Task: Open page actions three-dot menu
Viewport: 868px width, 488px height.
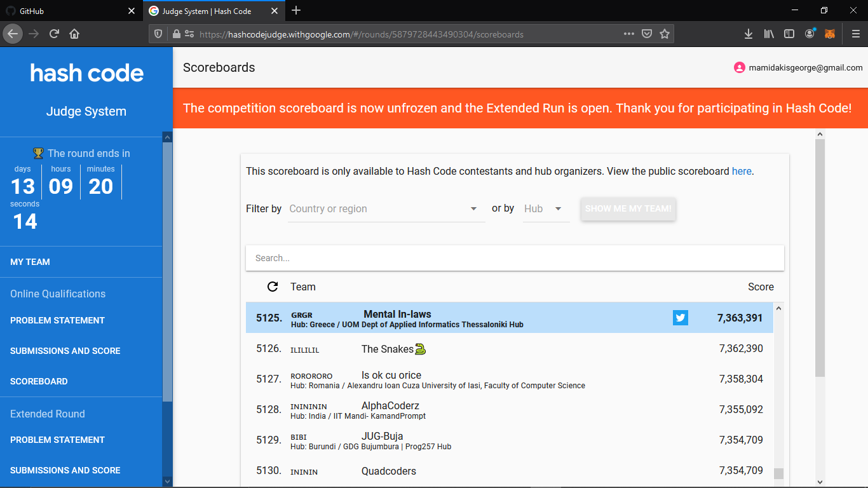Action: tap(628, 34)
